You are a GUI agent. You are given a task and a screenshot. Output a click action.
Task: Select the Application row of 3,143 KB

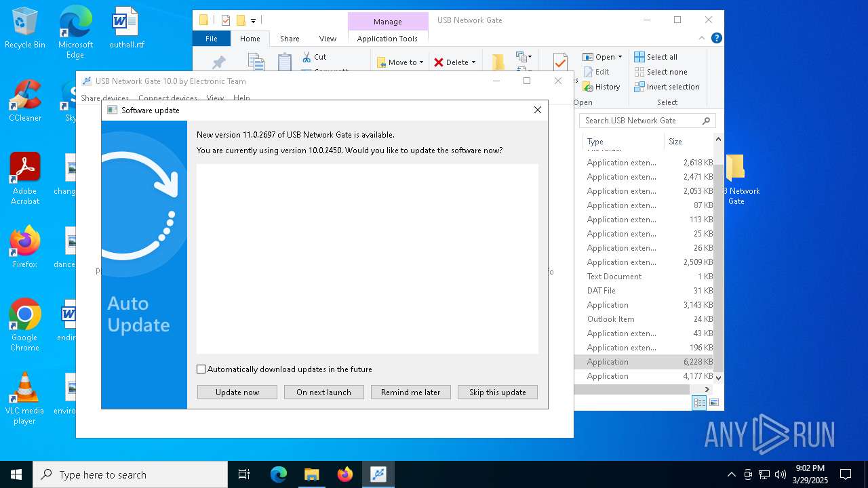[644, 305]
